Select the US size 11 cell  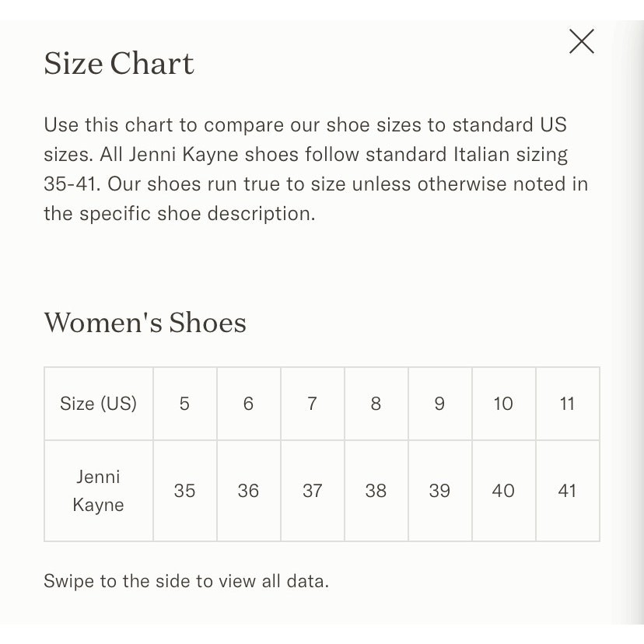(x=568, y=404)
